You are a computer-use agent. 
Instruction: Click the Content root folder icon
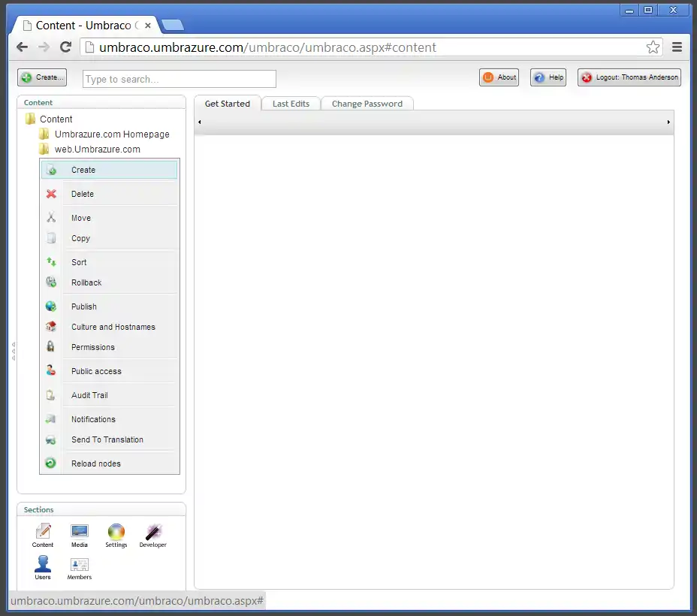(x=30, y=119)
